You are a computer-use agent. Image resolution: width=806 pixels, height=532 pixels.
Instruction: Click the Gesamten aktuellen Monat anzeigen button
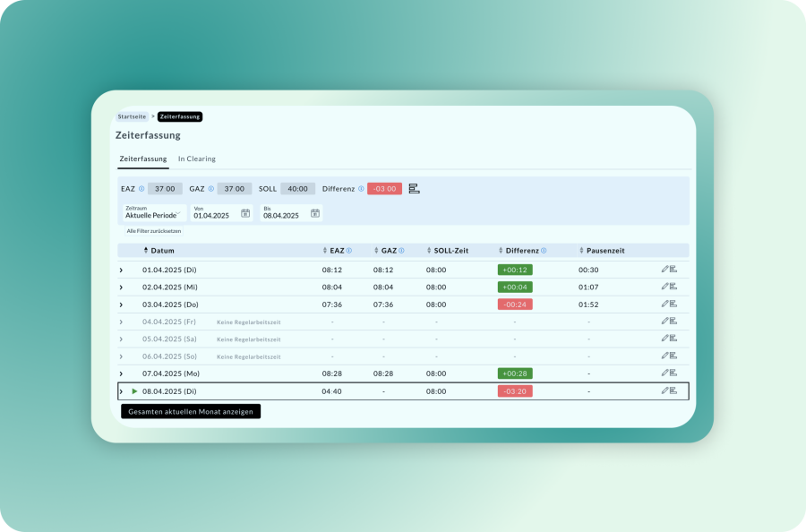(191, 412)
